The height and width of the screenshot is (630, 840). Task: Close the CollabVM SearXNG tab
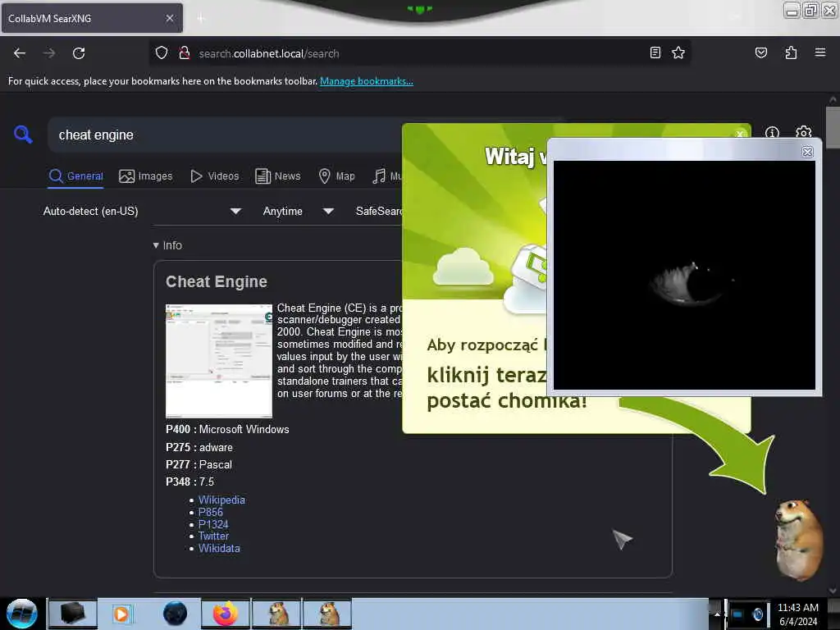coord(169,18)
